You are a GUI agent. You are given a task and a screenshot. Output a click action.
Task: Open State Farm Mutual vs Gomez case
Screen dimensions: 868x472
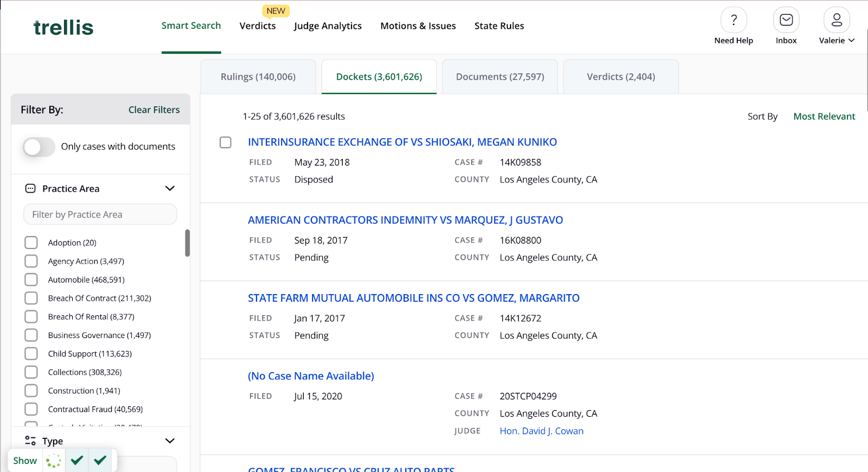413,298
